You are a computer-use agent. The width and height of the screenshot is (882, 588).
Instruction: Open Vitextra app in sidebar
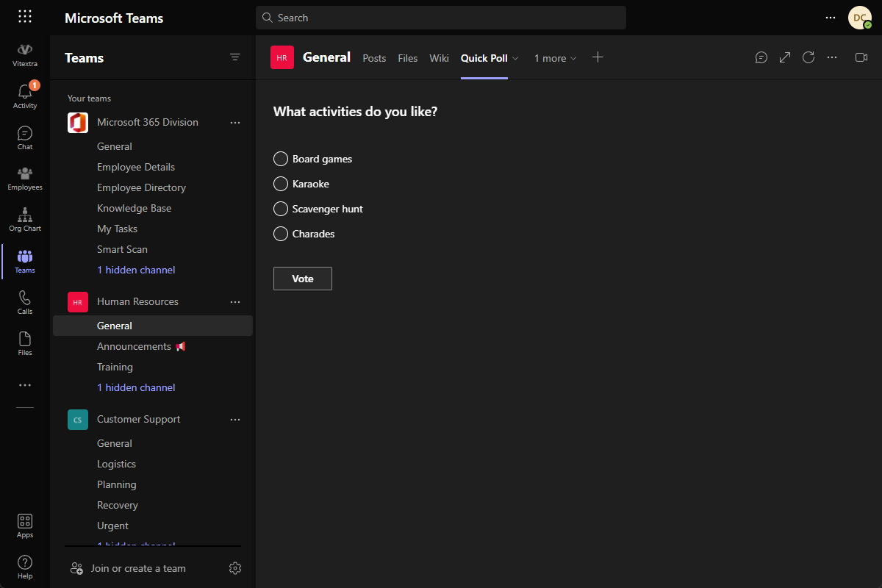(x=25, y=55)
